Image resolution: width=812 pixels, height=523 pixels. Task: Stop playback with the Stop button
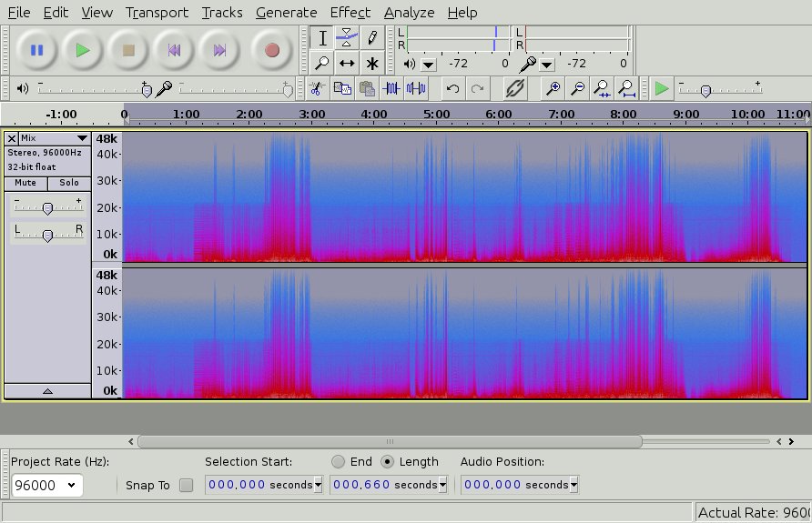128,50
